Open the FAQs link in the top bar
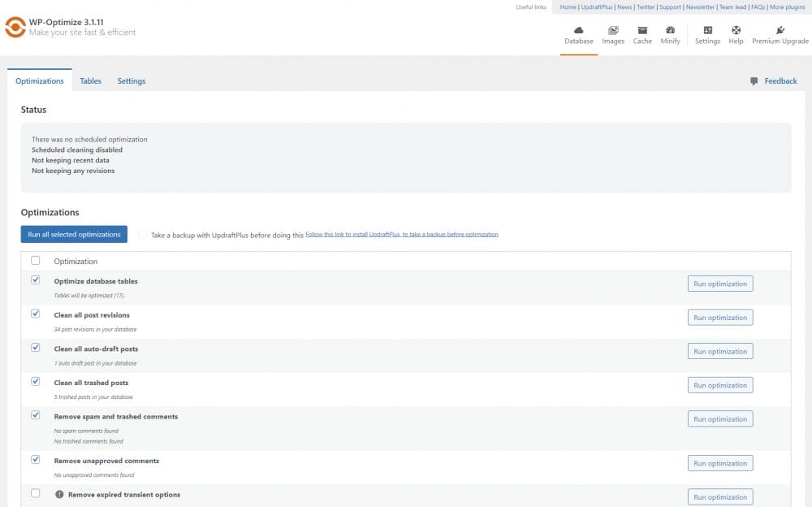Viewport: 812px width, 507px height. tap(757, 6)
